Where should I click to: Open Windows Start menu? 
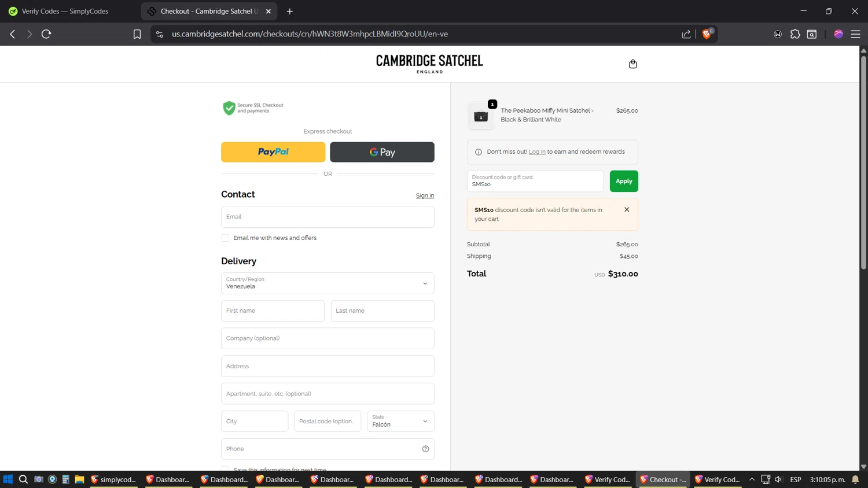coord(8,479)
